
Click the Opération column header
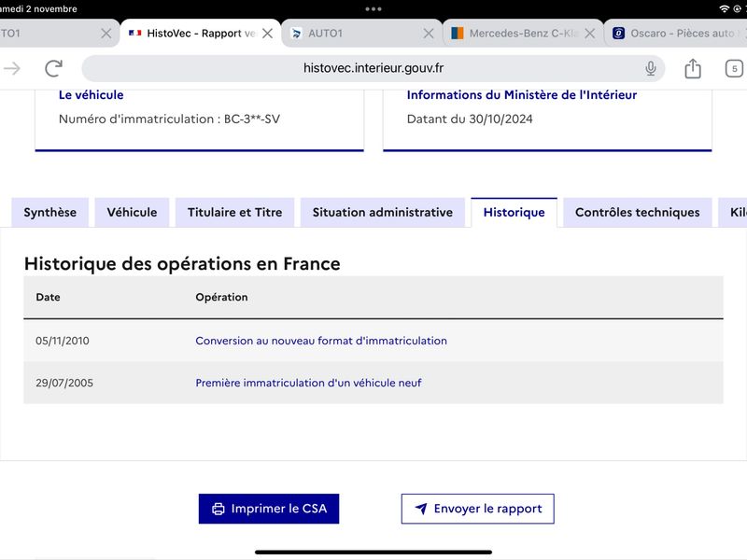221,297
